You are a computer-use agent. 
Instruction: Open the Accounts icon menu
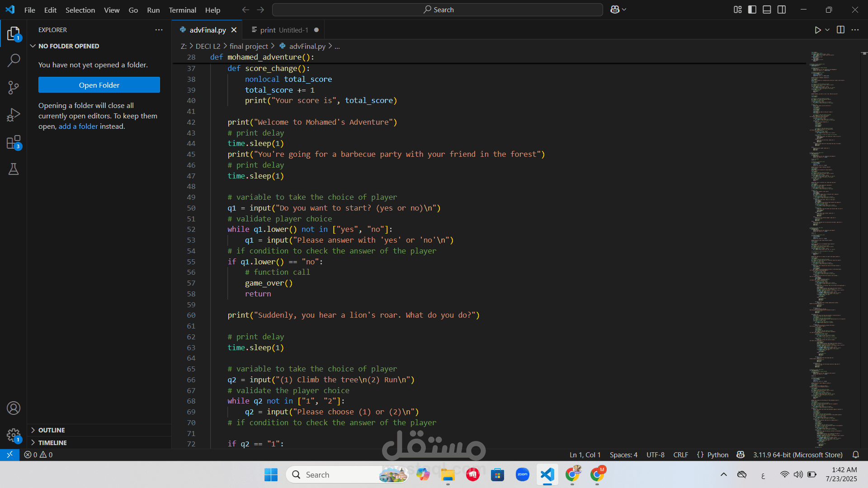pos(14,408)
